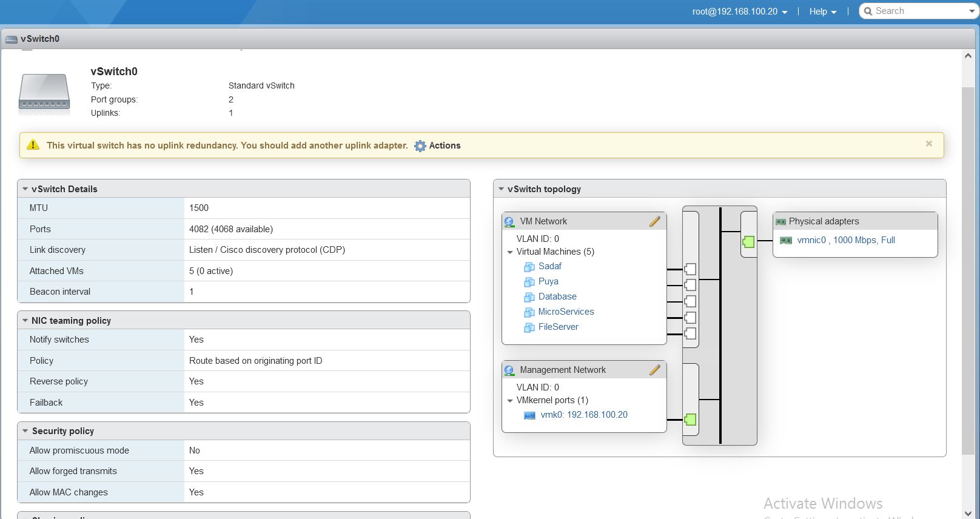The image size is (980, 519).
Task: Select the vSwitch0 tab header
Action: (x=39, y=39)
